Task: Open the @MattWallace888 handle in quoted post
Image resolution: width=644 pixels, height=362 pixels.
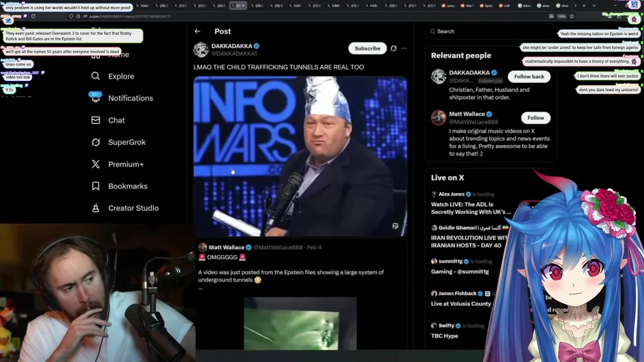Action: [278, 247]
